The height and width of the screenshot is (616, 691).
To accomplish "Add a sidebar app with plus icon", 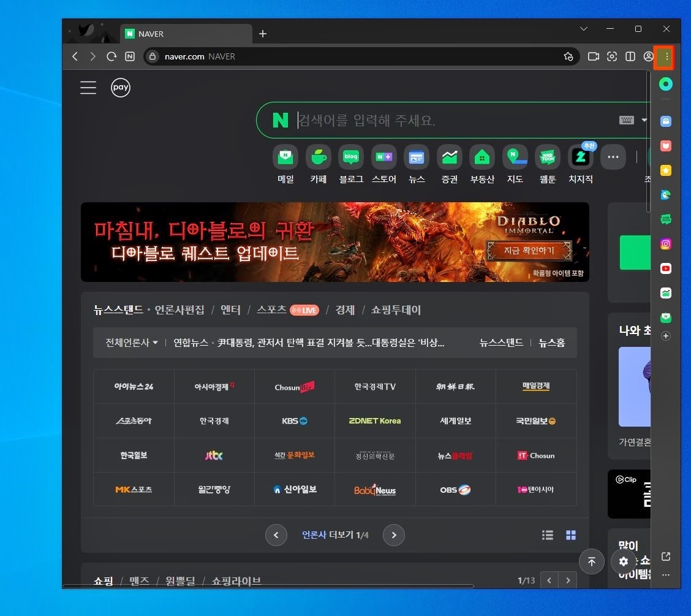I will [x=665, y=336].
